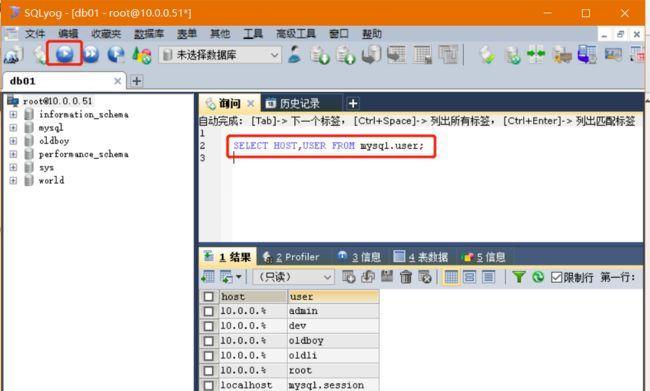Switch to the 3 信息 tab
650x391 pixels.
click(x=359, y=257)
